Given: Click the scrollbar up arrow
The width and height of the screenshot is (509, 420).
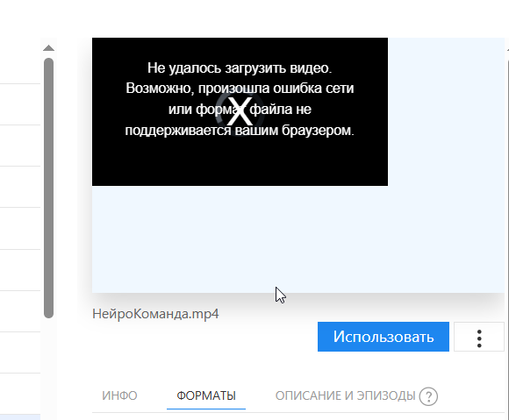Looking at the screenshot, I should 48,48.
